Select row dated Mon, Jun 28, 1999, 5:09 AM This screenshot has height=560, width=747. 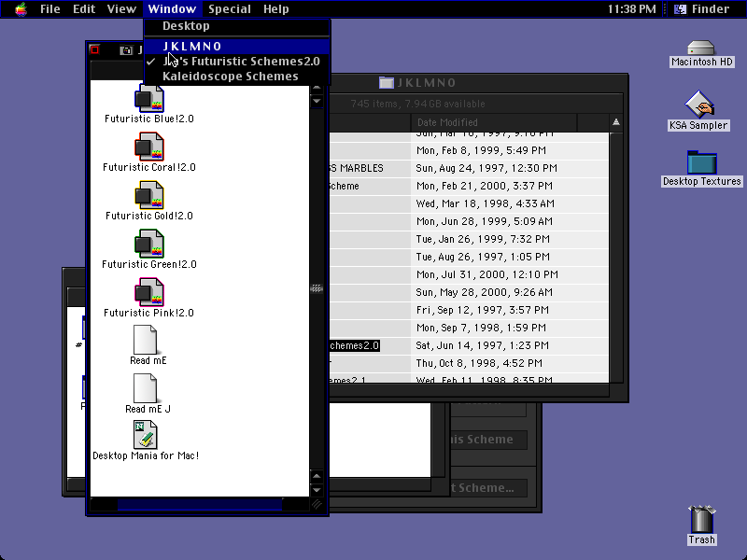tap(469, 221)
